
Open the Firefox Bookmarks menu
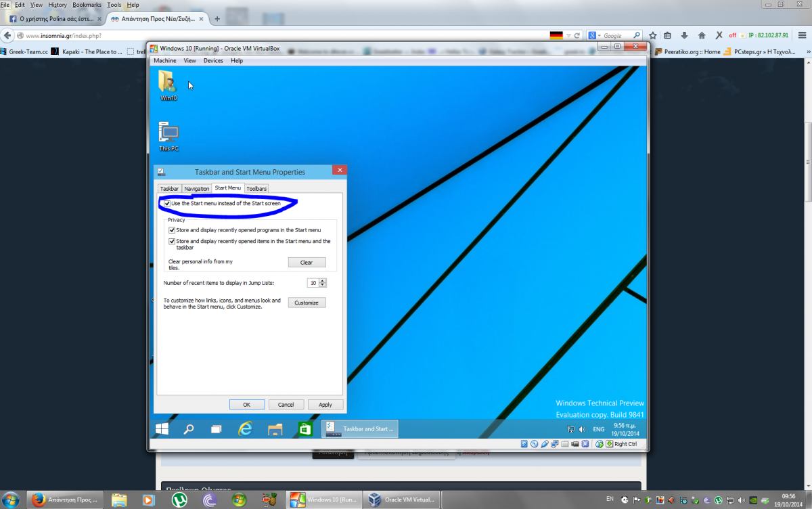(87, 5)
